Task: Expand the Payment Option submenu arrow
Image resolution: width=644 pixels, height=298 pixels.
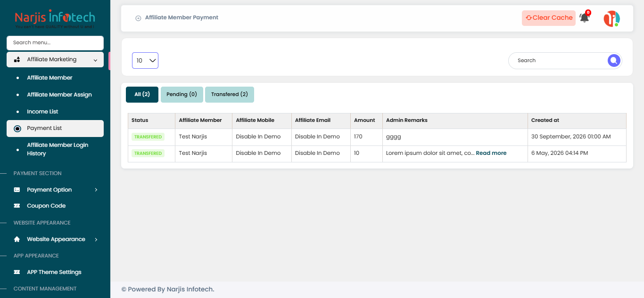Action: point(96,190)
